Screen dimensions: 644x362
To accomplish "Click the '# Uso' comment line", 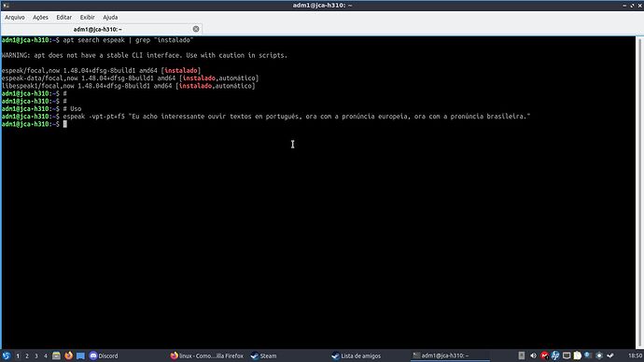I will pos(72,109).
